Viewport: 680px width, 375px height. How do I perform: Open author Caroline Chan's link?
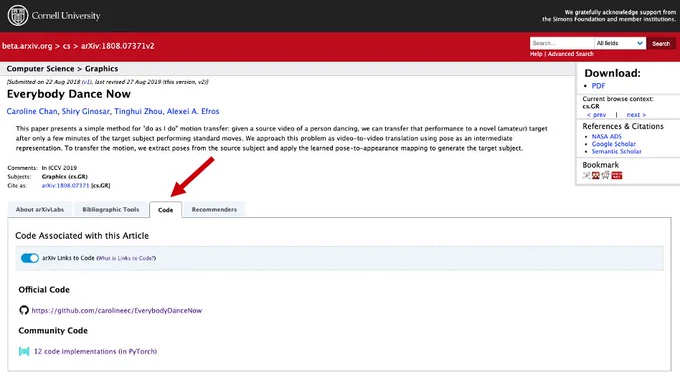click(x=32, y=111)
